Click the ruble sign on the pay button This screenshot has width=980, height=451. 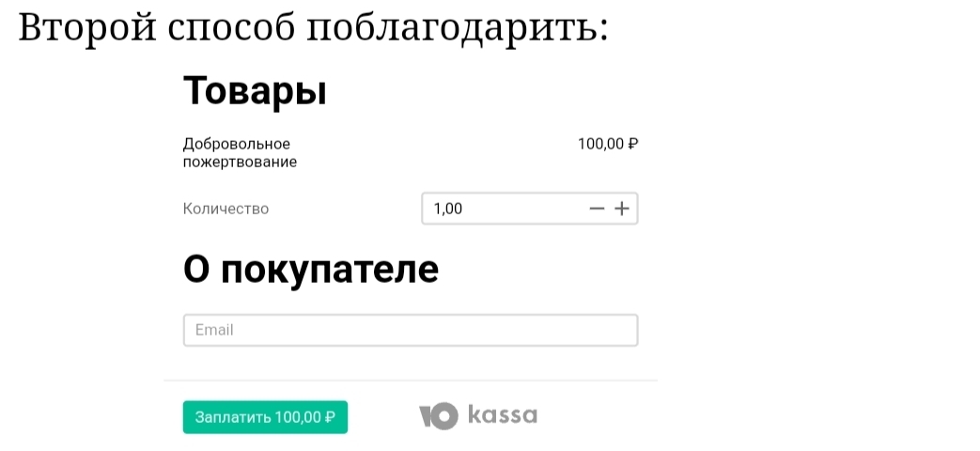(x=330, y=416)
